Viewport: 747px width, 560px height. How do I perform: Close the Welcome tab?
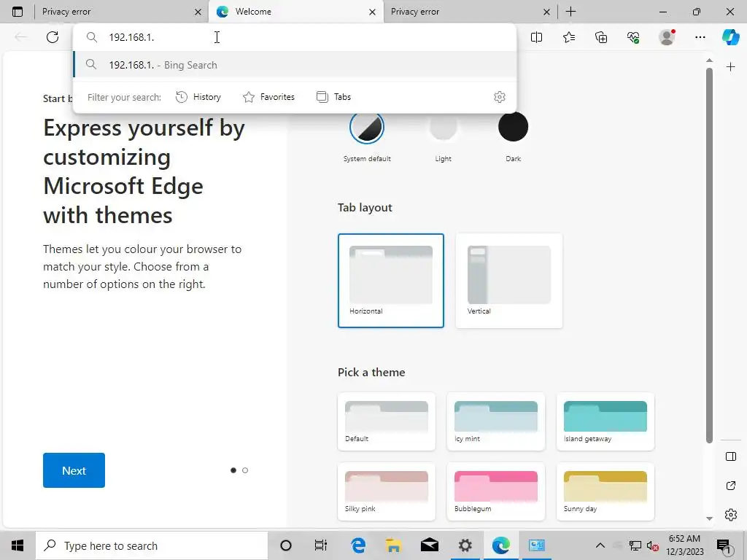(x=373, y=12)
